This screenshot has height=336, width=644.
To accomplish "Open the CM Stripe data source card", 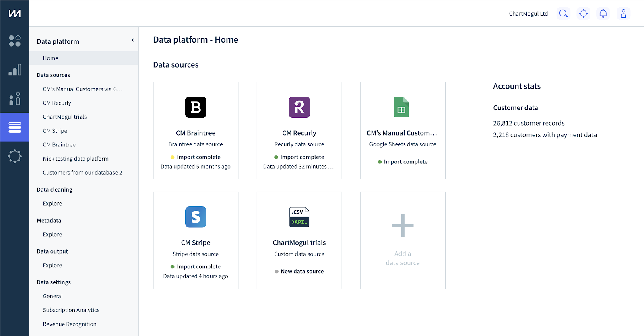I will [196, 240].
